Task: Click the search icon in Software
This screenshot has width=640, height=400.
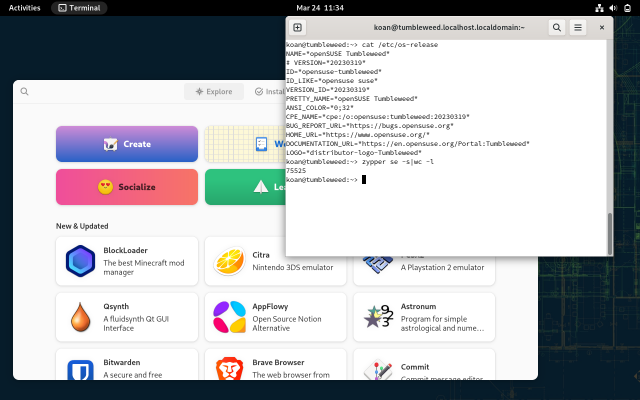Action: (25, 92)
